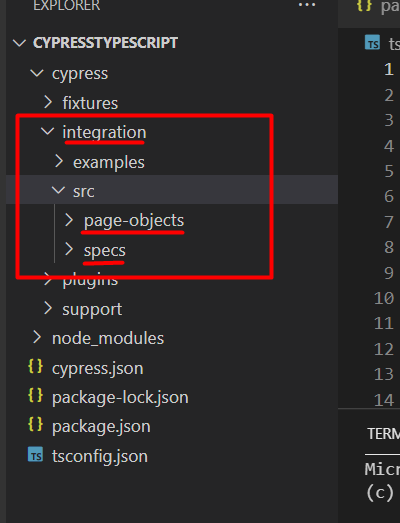Collapse the src folder chevron
400x523 pixels.
point(58,190)
